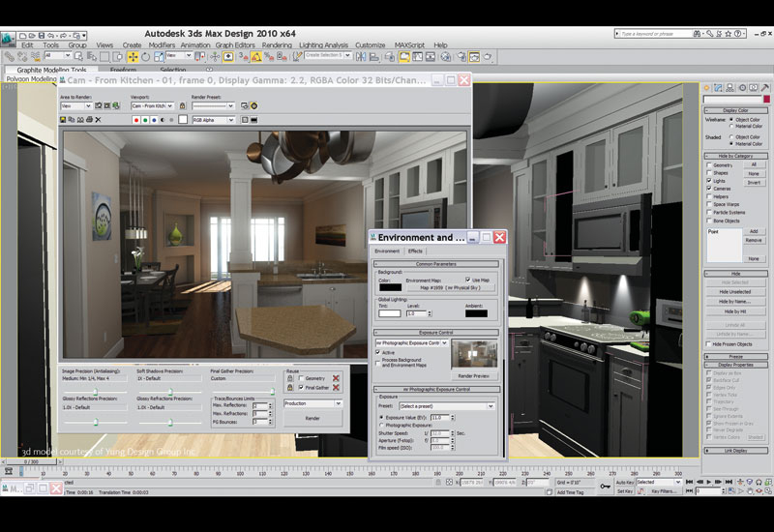Viewport: 774px width, 532px height.
Task: Open the Rendering menu
Action: pos(277,44)
